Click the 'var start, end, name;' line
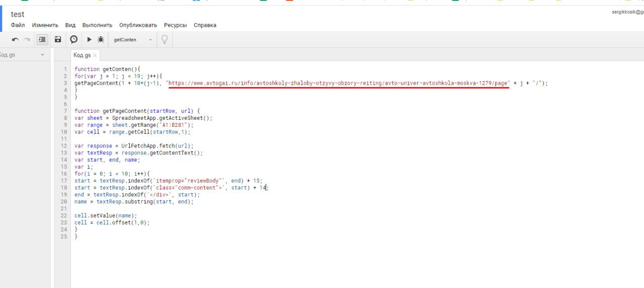Screen dimensions: 644x288 coord(107,160)
